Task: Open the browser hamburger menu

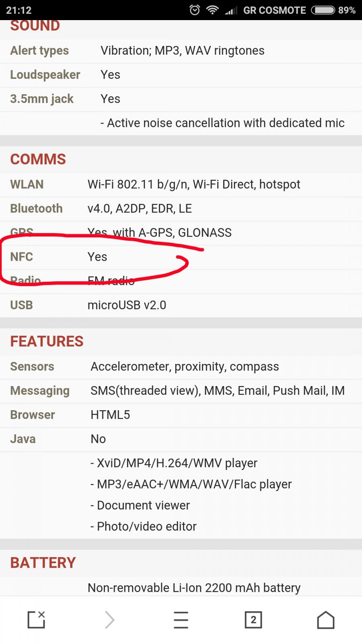Action: (181, 620)
